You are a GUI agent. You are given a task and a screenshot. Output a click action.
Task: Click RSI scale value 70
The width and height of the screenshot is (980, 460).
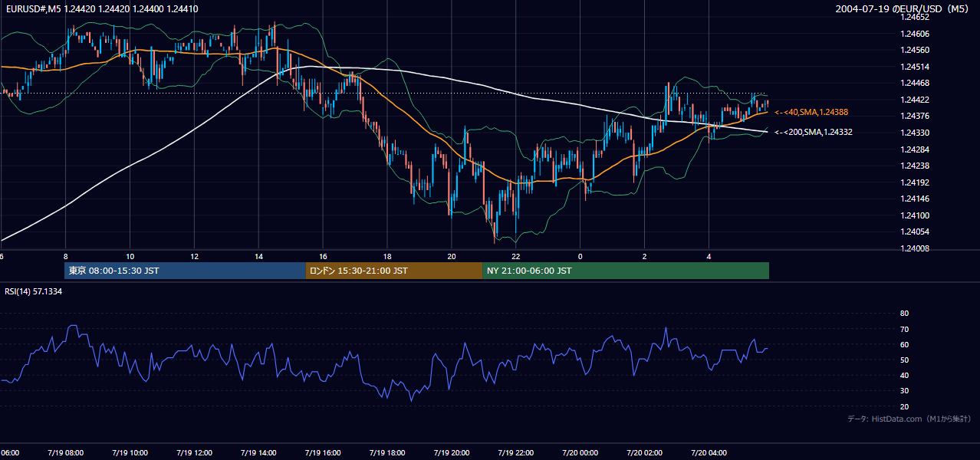tap(904, 329)
